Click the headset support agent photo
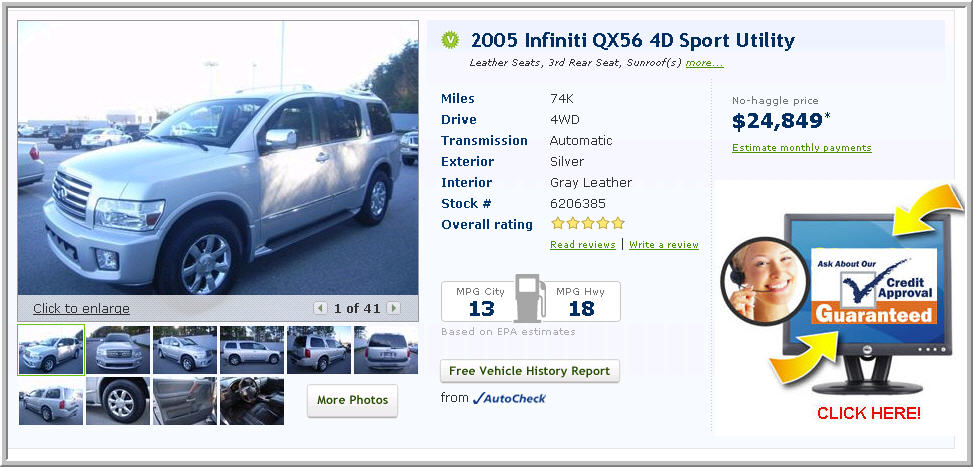 click(764, 281)
